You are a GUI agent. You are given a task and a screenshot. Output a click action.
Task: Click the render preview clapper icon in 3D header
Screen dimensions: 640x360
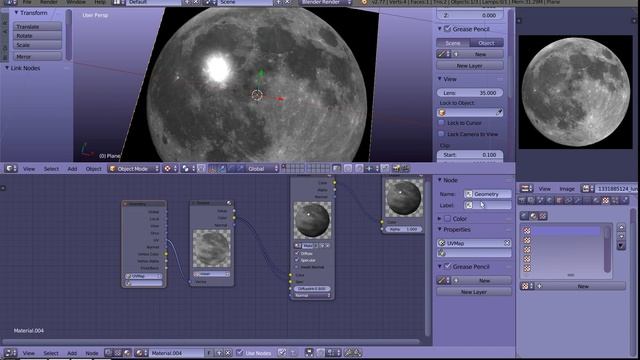[x=405, y=169]
